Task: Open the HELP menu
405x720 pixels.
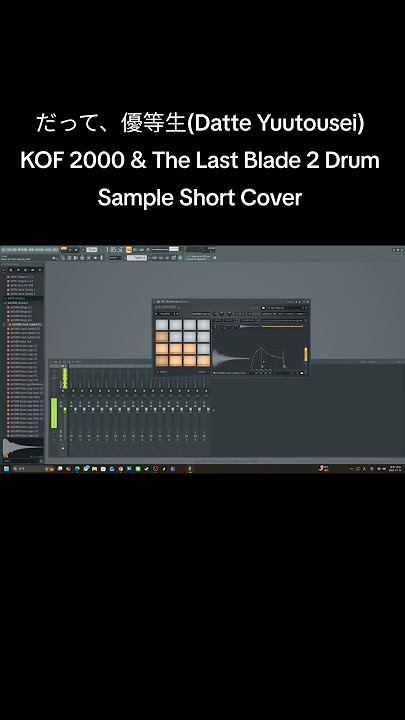Action: tap(55, 249)
